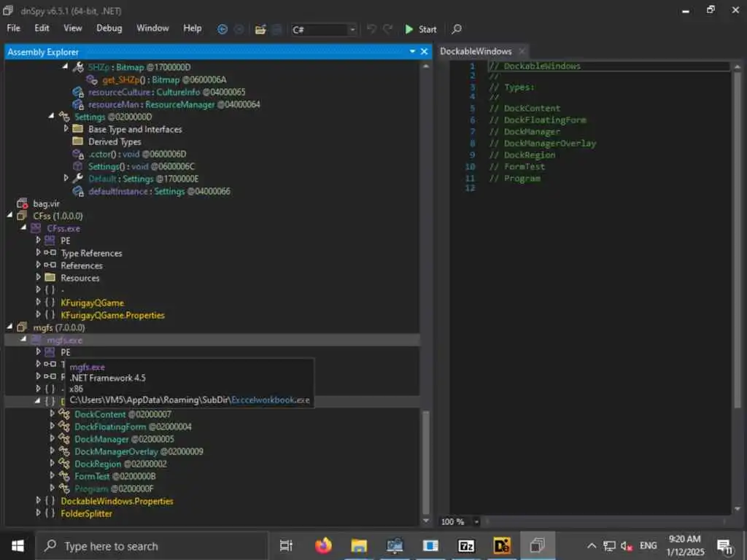Click the Redo toolbar icon
The image size is (747, 560).
tap(388, 29)
